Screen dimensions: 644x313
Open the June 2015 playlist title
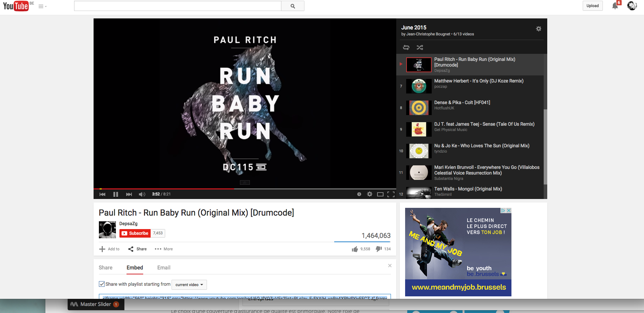(414, 27)
